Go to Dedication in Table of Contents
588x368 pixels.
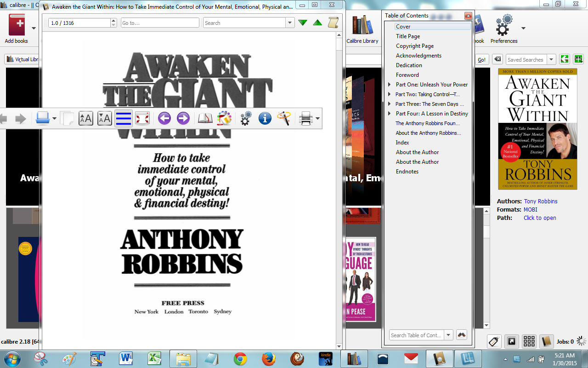(x=409, y=65)
